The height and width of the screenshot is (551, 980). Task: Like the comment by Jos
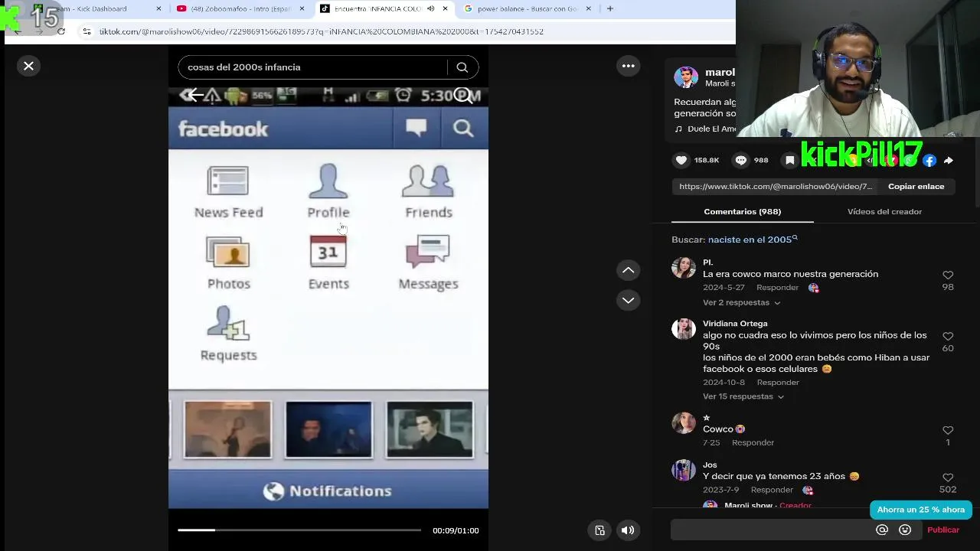click(948, 478)
